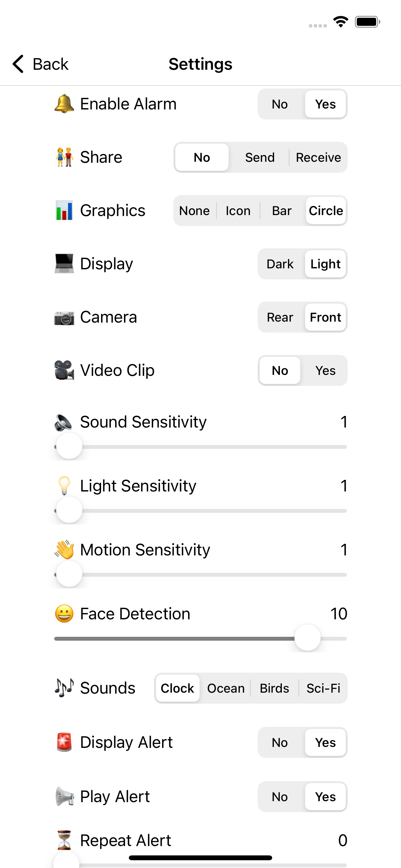Tap the music notes icon beside Sounds

(x=64, y=688)
